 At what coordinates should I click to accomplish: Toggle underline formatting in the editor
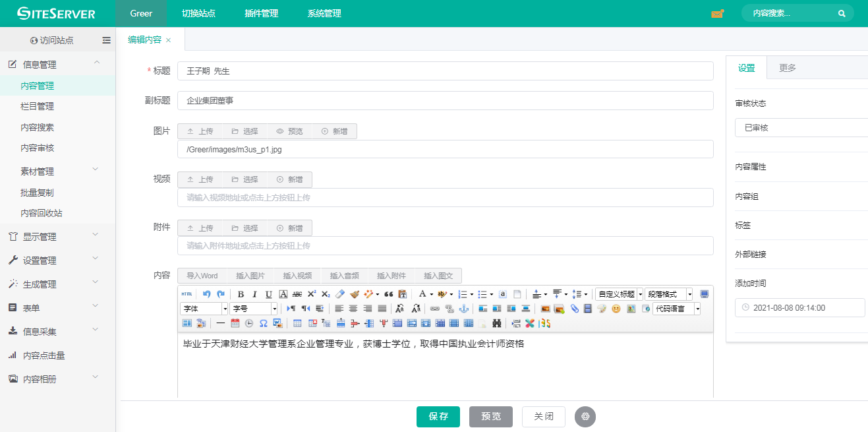click(x=268, y=294)
